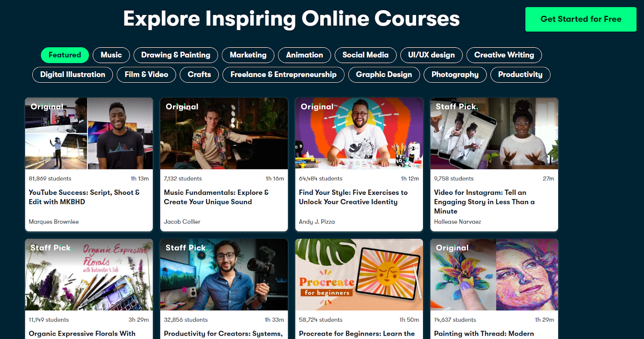Image resolution: width=644 pixels, height=339 pixels.
Task: Click the 1h 13m duration label
Action: [140, 179]
